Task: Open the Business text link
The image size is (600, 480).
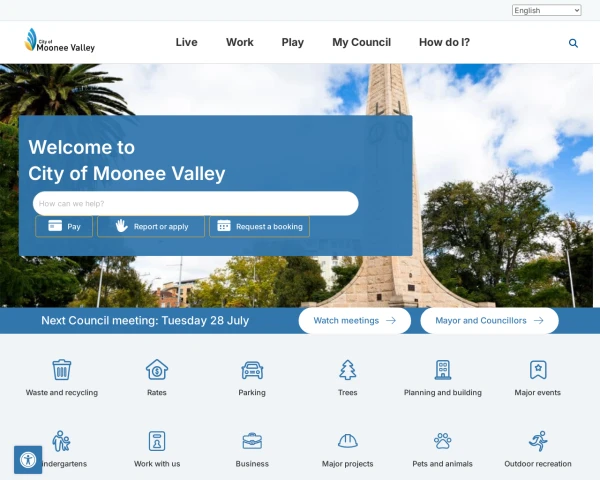Action: point(252,464)
